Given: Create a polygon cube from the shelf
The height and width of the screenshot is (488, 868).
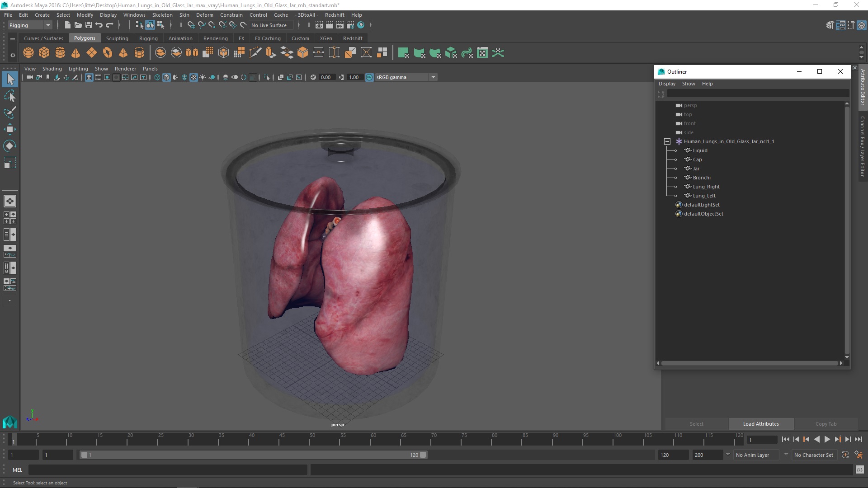Looking at the screenshot, I should point(44,53).
